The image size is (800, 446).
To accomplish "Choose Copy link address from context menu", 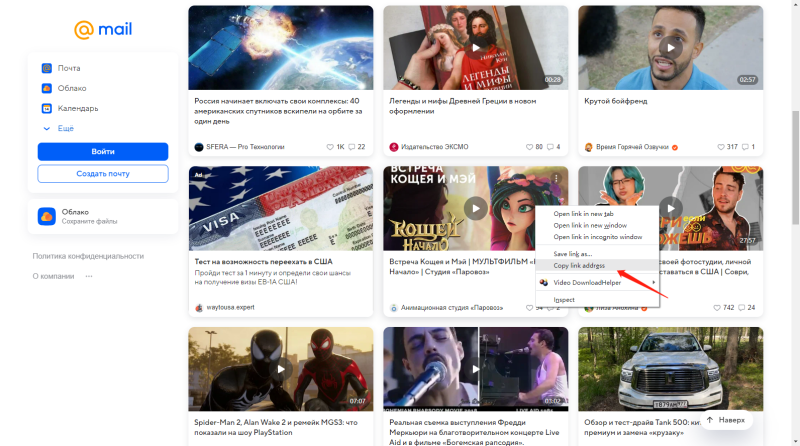I will [579, 264].
